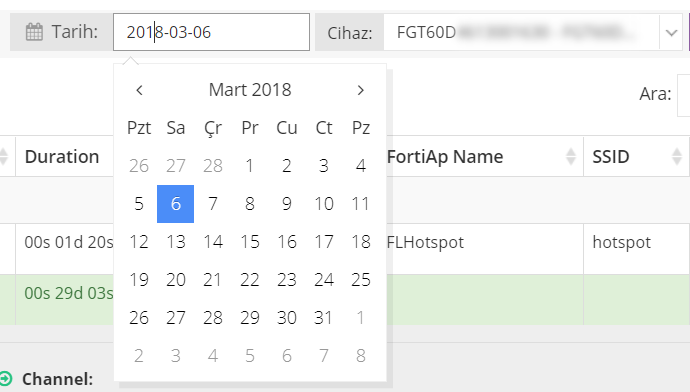This screenshot has height=392, width=690.
Task: Click sort arrows on SSID column
Action: point(677,157)
